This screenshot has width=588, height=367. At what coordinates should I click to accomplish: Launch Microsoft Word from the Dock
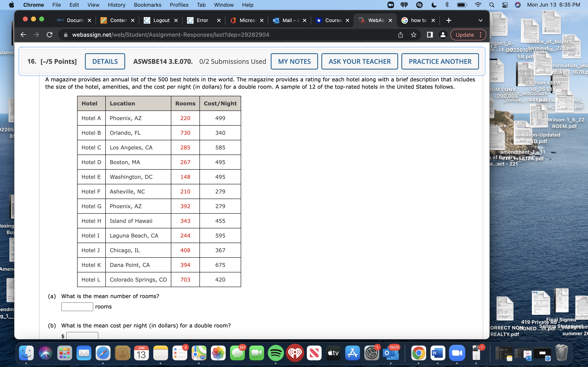click(438, 353)
